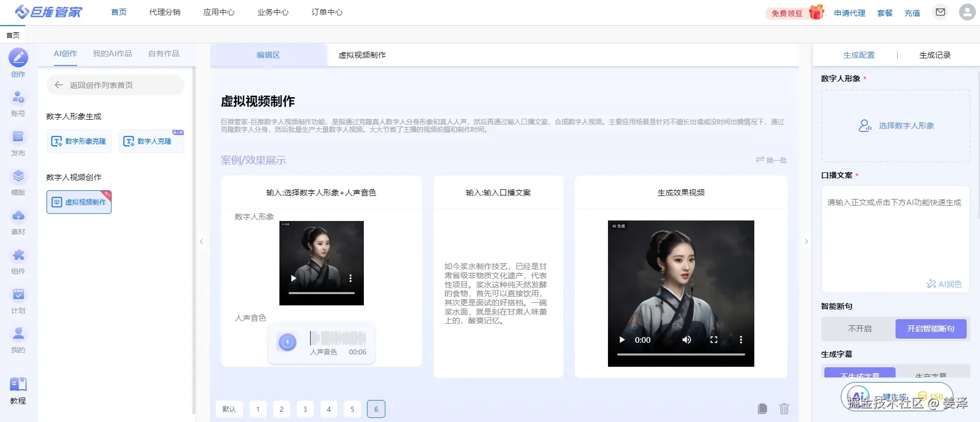980x422 pixels.
Task: Select 不开启 for 智能断句
Action: tap(859, 329)
